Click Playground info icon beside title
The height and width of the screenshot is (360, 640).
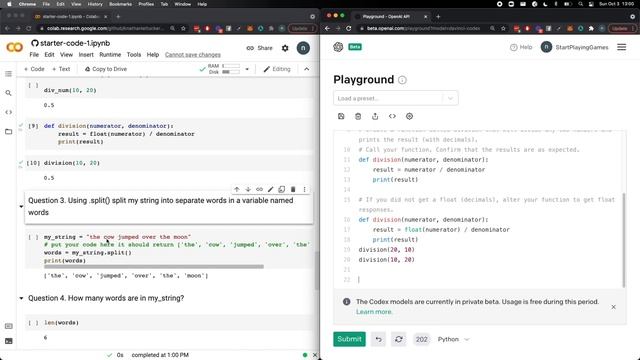point(402,80)
